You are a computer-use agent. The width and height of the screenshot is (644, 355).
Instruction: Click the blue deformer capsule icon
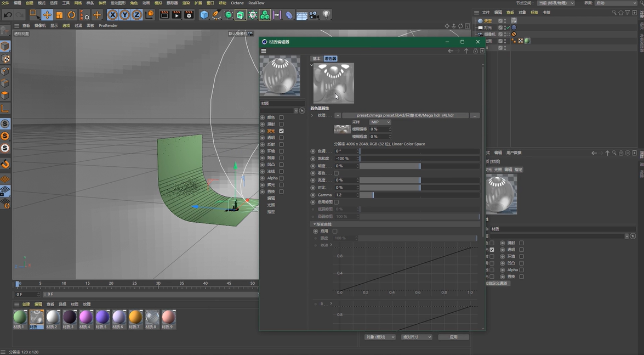coord(289,15)
